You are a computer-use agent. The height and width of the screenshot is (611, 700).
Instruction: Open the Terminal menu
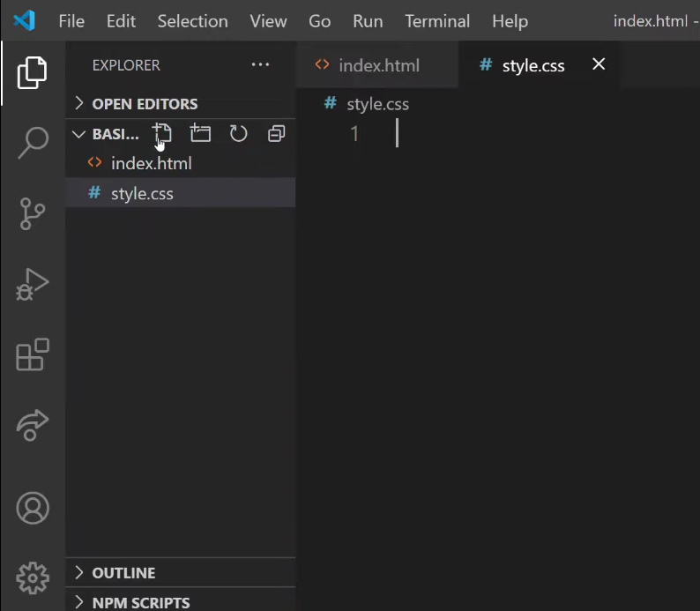click(439, 20)
